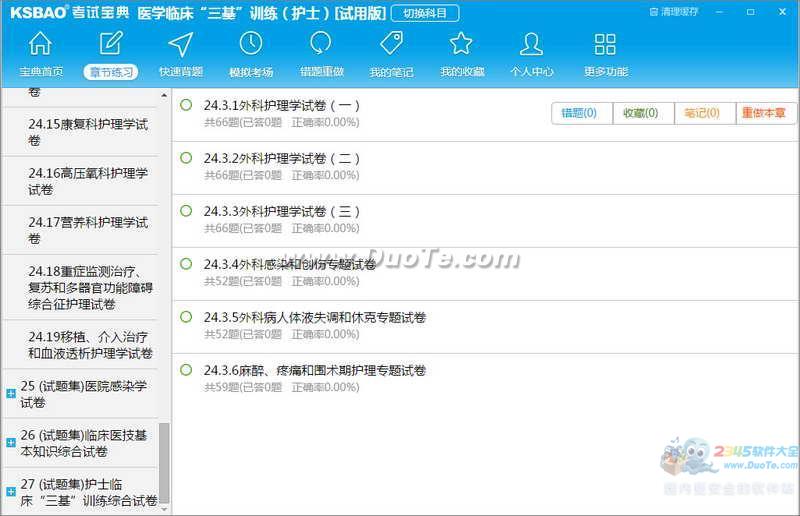Image resolution: width=800 pixels, height=516 pixels.
Task: Select radio circle for 24.3.6麻醉、疼痛和围术期护理试卷
Action: 186,370
